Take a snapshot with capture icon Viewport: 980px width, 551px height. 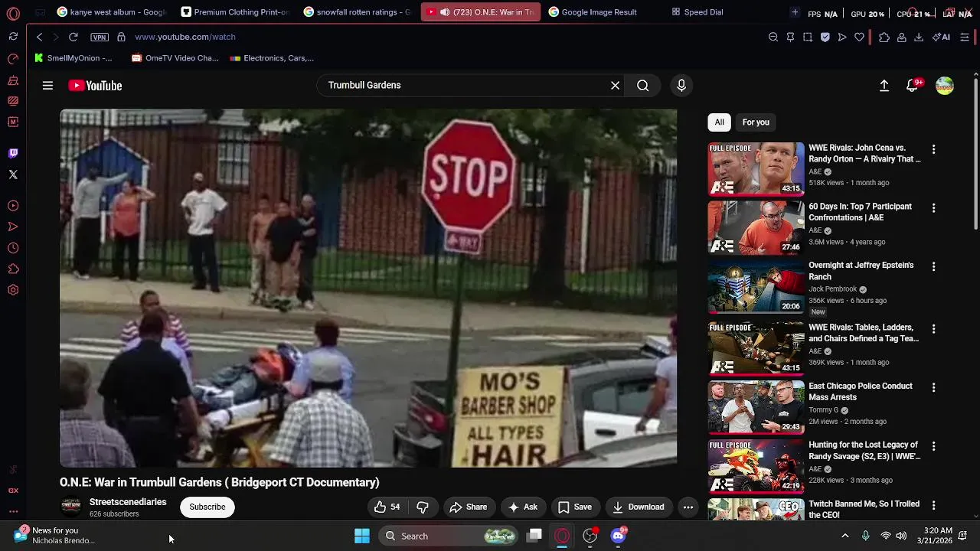(x=808, y=37)
